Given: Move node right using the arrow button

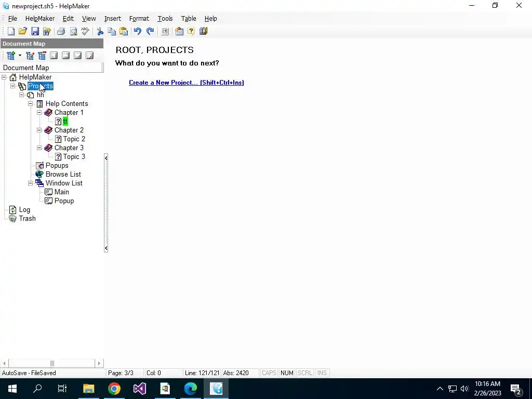Looking at the screenshot, I should point(89,55).
